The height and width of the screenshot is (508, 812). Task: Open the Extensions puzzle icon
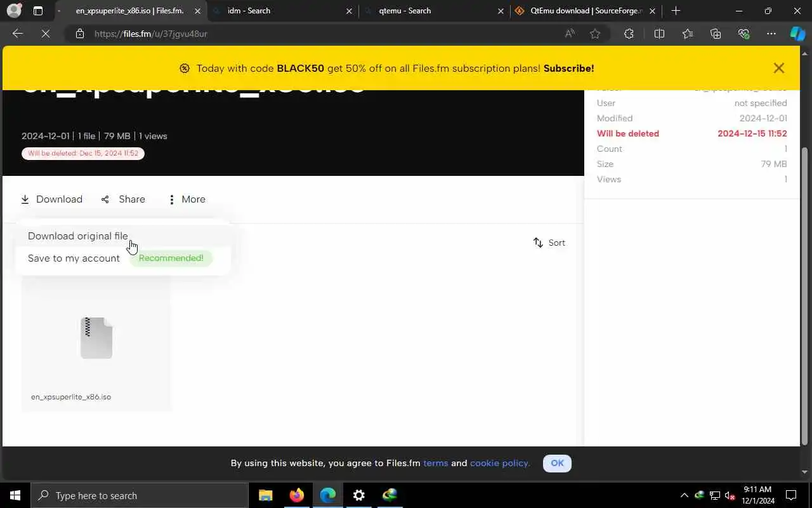[629, 34]
